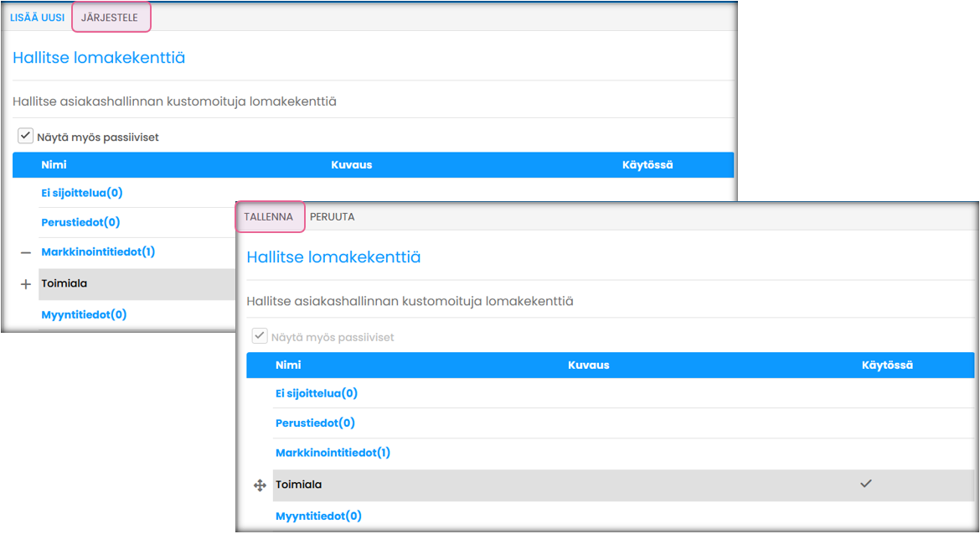
Task: Select 'Markkinointitiedot(1)' in the sorting-mode panel
Action: tap(333, 453)
